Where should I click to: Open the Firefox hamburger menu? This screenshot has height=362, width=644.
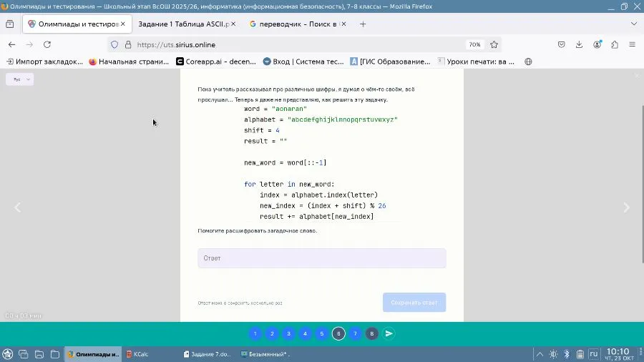pos(633,45)
